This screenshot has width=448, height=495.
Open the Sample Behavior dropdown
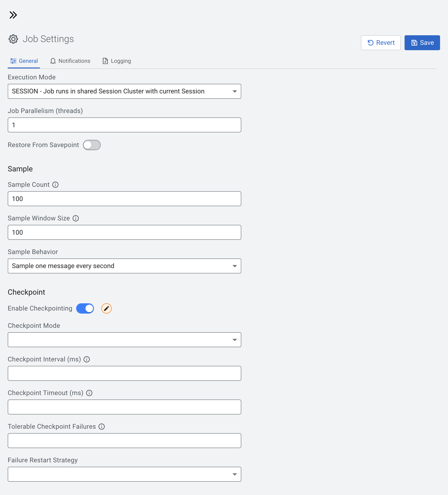(124, 266)
